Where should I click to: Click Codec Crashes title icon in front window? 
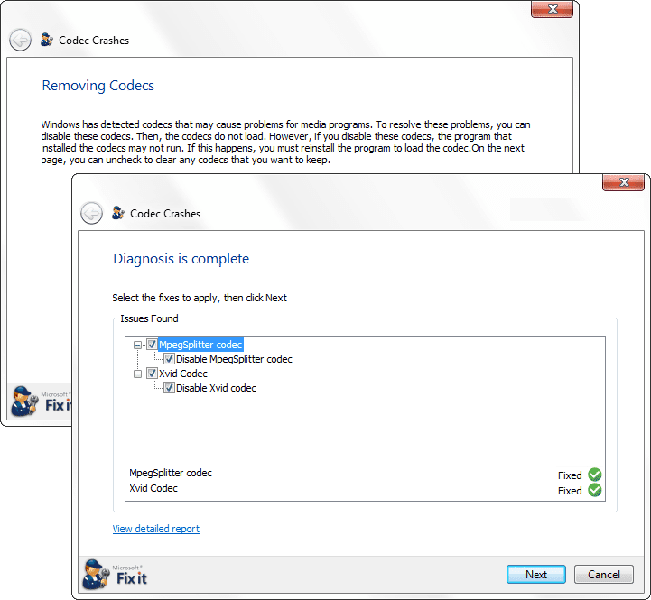[118, 213]
